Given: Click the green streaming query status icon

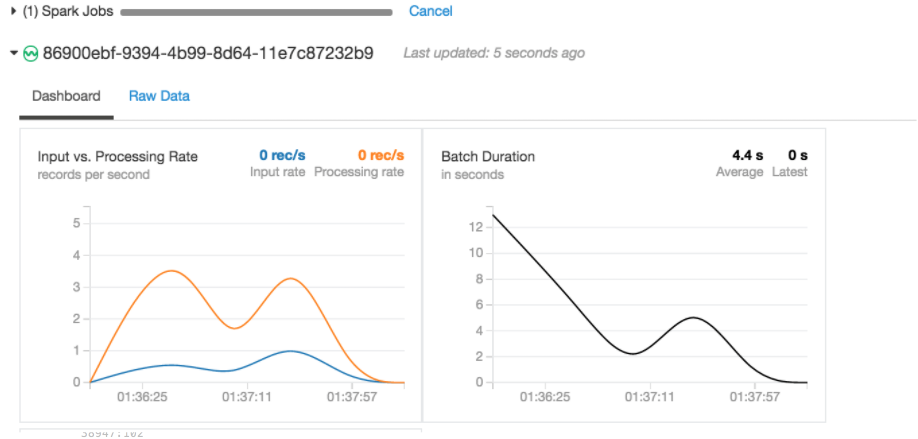Looking at the screenshot, I should coord(30,53).
